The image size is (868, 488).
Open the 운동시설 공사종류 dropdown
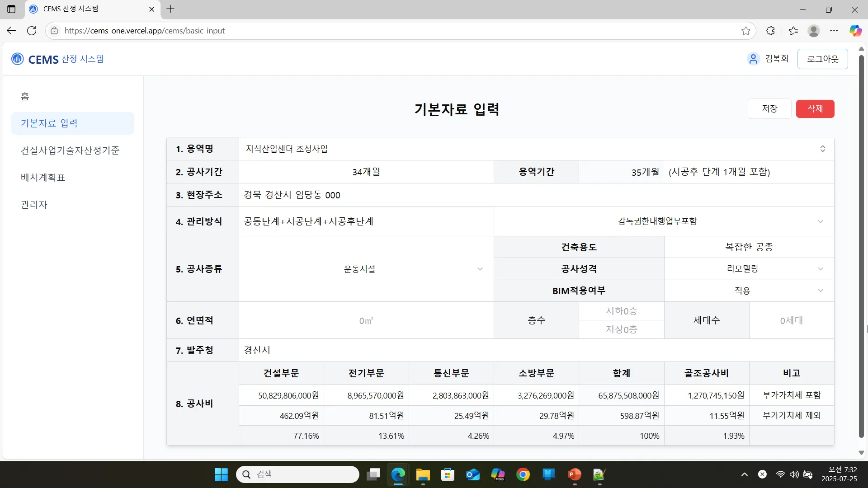pos(366,269)
